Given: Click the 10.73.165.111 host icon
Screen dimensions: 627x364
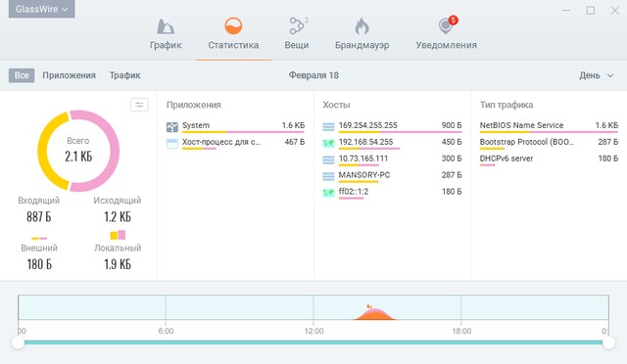Looking at the screenshot, I should 329,159.
